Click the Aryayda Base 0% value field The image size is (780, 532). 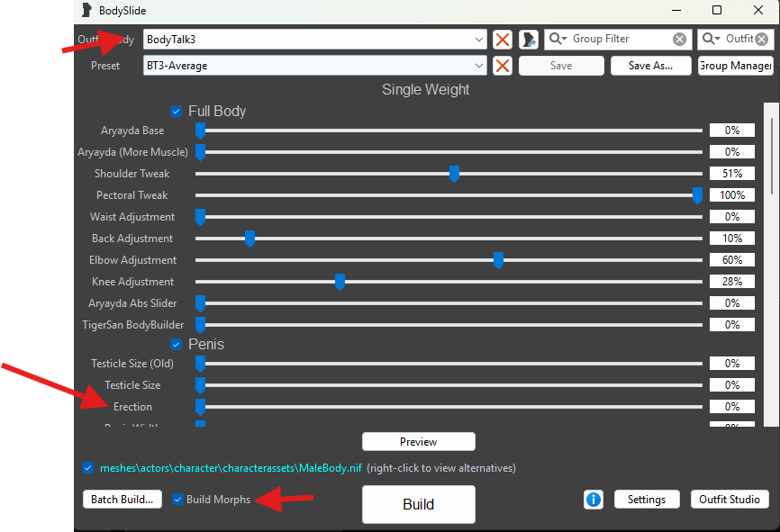coord(732,131)
